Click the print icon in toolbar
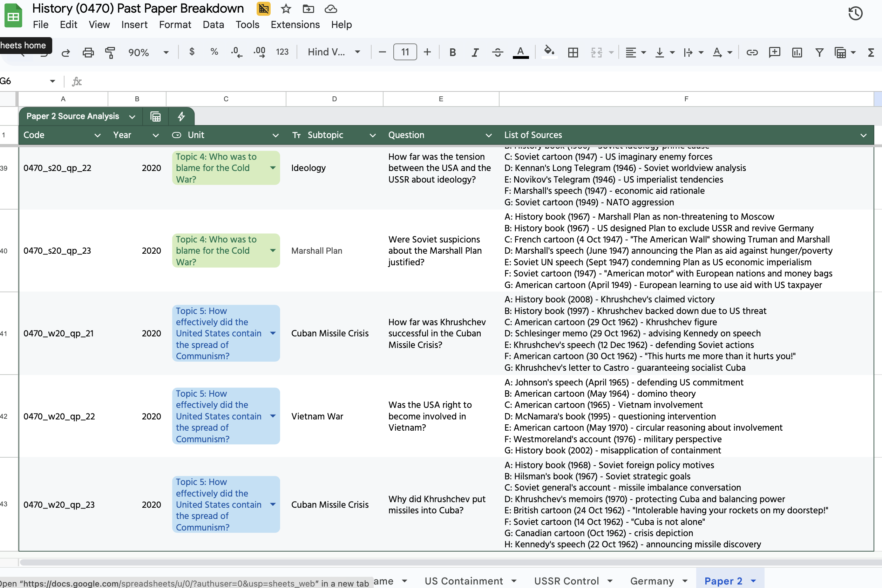The image size is (882, 588). point(88,53)
